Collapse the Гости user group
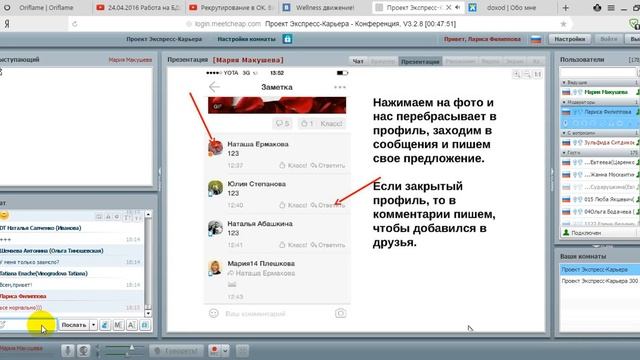Viewport: 640px width, 360px height. pyautogui.click(x=564, y=153)
